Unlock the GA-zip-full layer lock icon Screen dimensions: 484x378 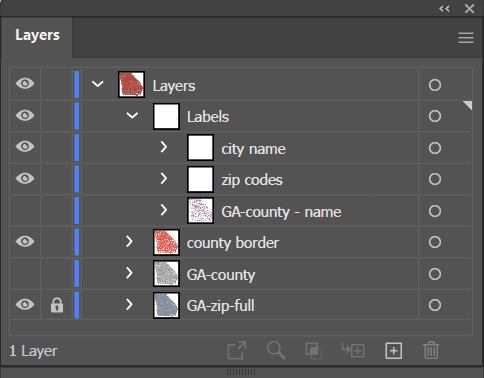[57, 305]
